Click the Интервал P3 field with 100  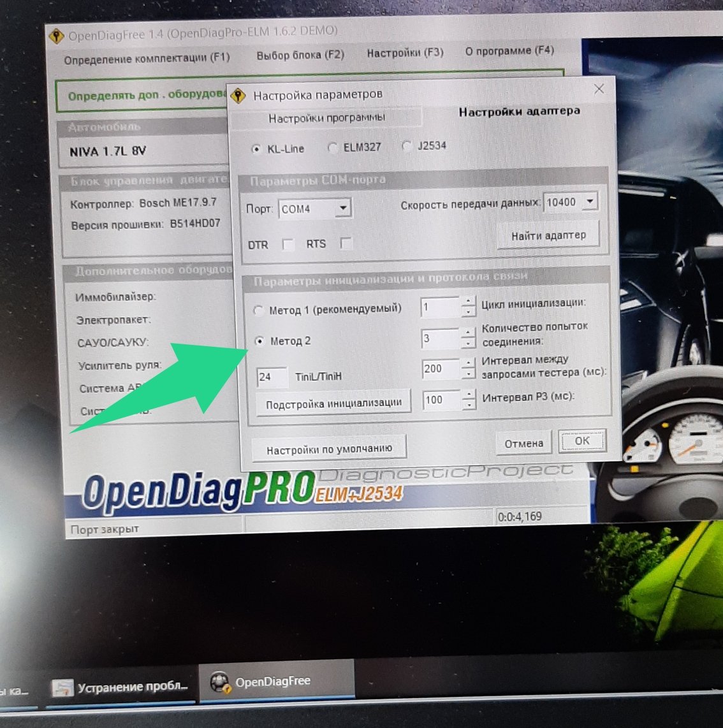pos(442,399)
